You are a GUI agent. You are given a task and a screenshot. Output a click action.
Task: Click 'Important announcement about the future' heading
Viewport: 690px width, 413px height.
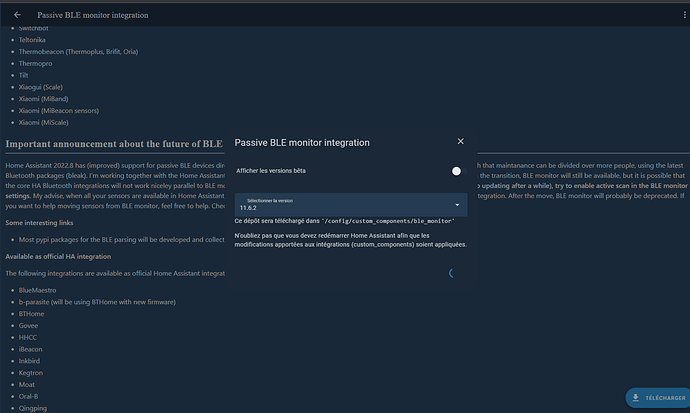(x=114, y=144)
